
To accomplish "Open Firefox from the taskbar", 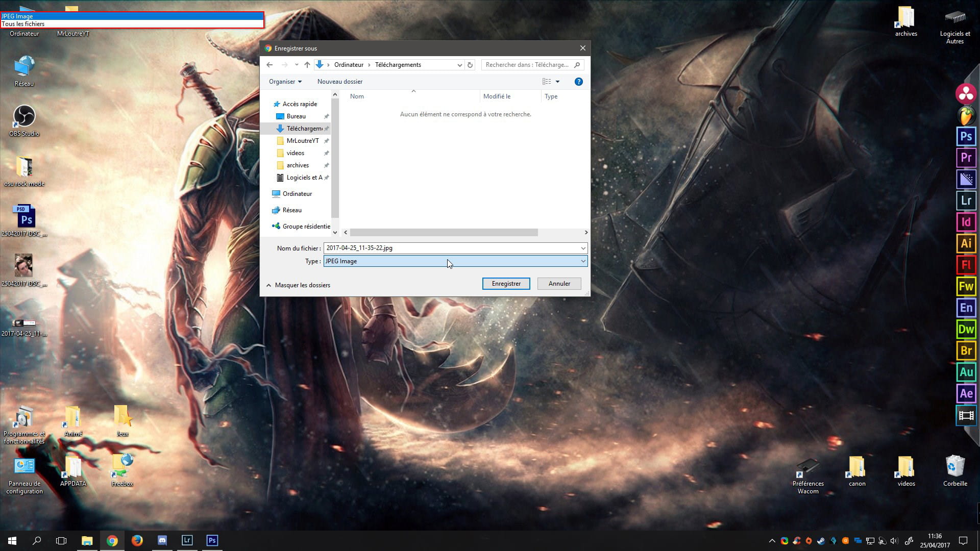I will 137,541.
